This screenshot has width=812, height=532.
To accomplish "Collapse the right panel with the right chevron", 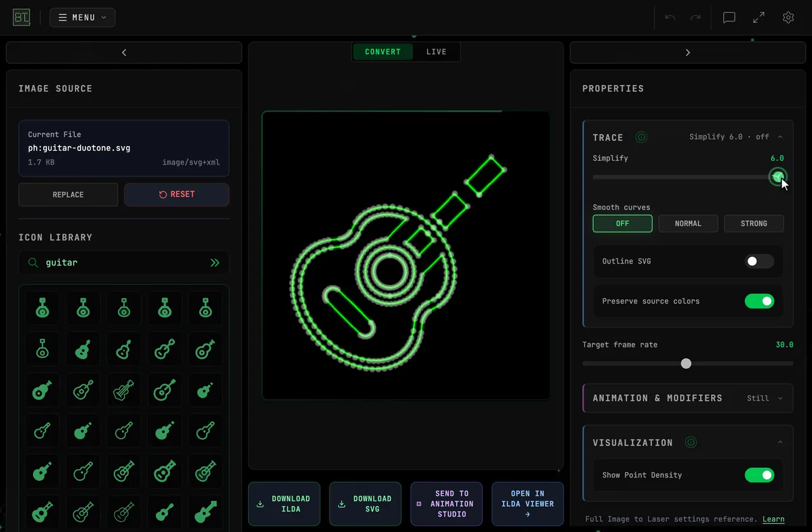I will [x=688, y=53].
